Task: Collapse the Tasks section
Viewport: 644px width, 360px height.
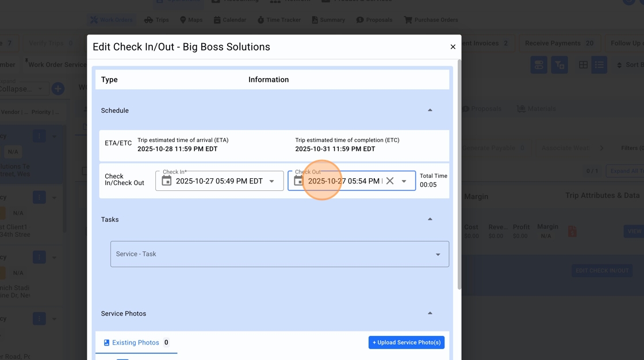Action: (x=430, y=219)
